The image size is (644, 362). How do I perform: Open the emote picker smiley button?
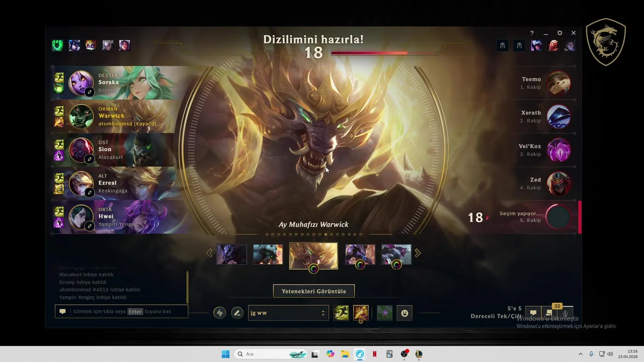point(405,313)
